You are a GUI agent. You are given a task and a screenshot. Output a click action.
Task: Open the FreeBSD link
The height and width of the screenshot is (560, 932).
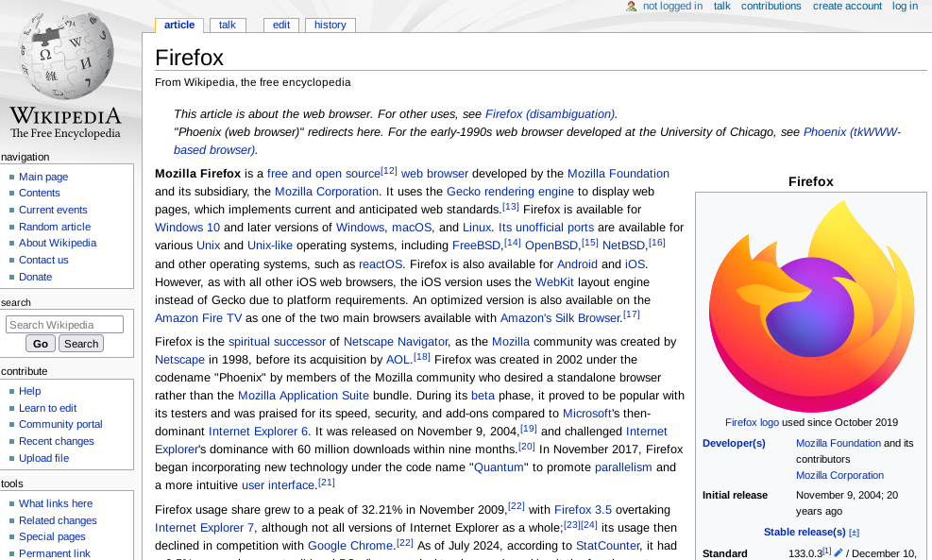(477, 245)
